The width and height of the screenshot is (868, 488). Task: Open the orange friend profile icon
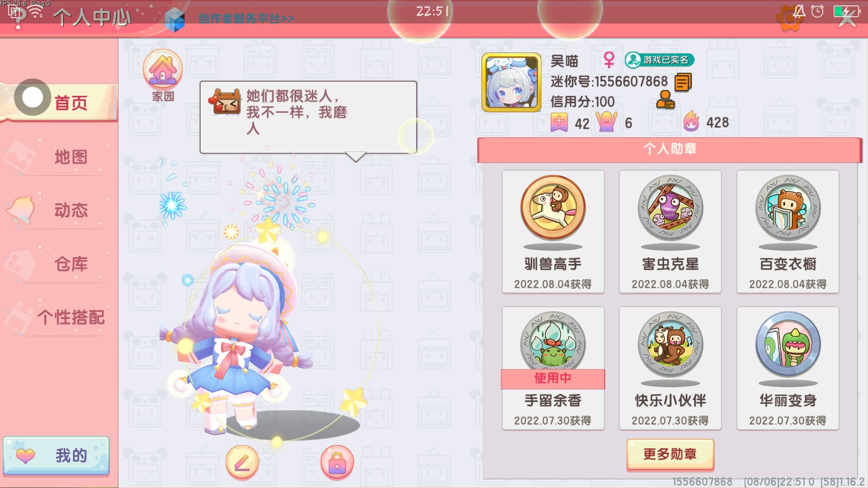coord(665,100)
